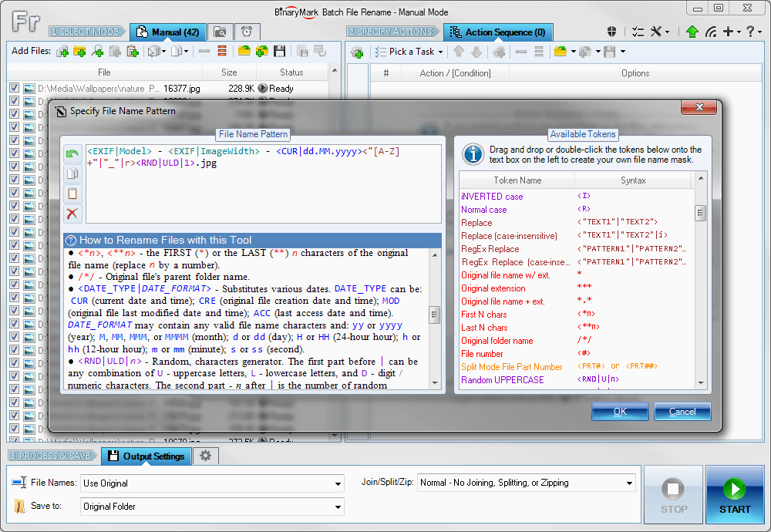Viewport: 771px width, 532px height.
Task: Click the undo arrow beside the file name pattern
Action: (72, 154)
